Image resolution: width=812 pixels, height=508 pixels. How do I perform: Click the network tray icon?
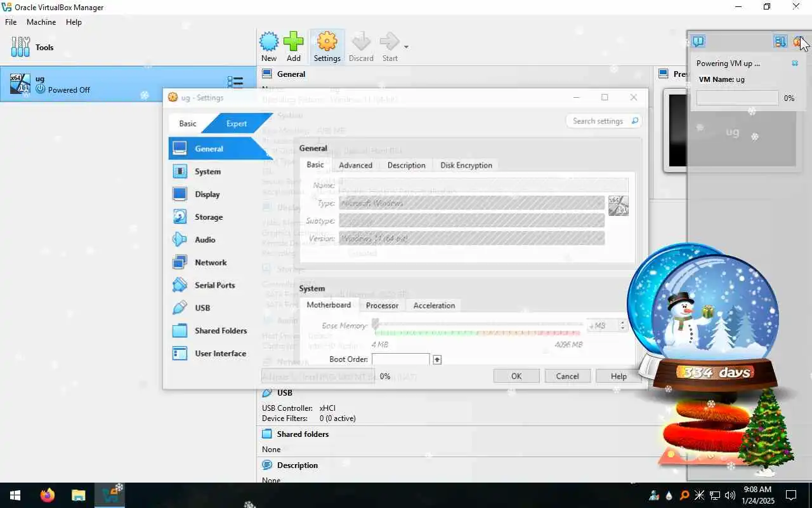(714, 495)
